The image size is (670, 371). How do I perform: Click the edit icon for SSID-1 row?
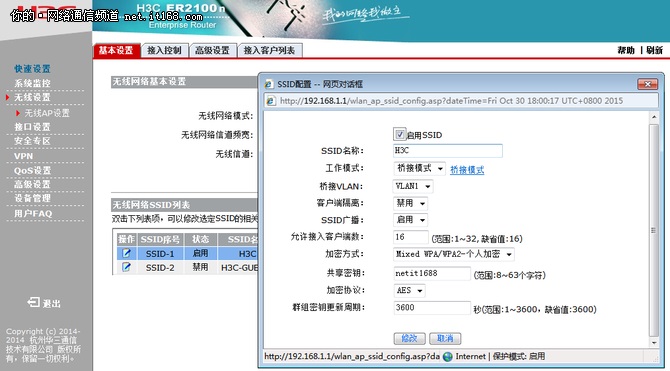126,253
